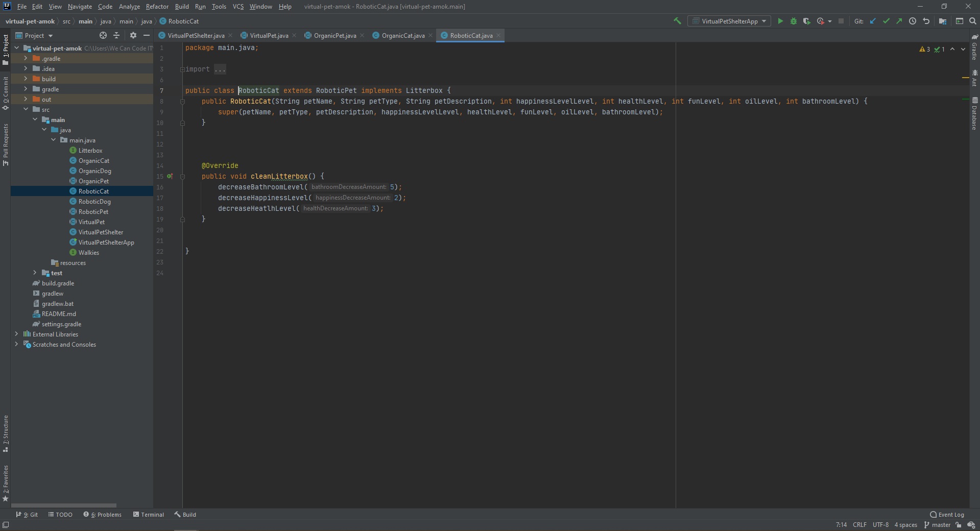
Task: Open Project Structure icon in toolbar
Action: pyautogui.click(x=943, y=21)
